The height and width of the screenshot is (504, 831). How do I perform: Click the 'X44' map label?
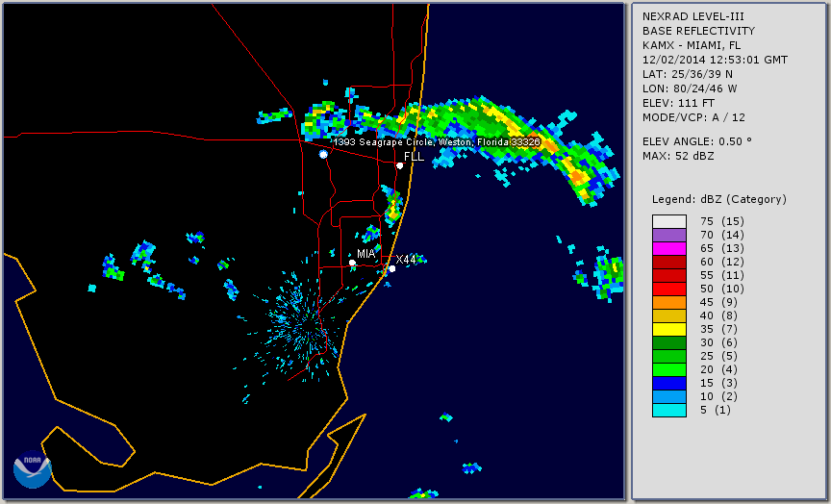[x=406, y=260]
